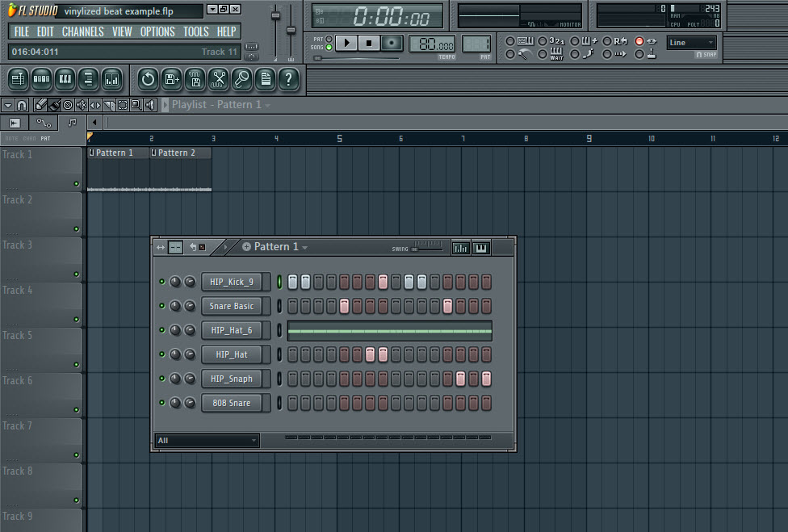Select the Delete tool in Playlist
This screenshot has width=788, height=532.
(x=68, y=105)
